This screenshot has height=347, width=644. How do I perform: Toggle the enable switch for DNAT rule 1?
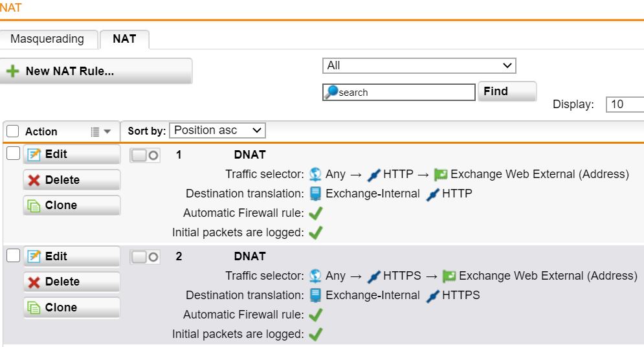[x=145, y=155]
